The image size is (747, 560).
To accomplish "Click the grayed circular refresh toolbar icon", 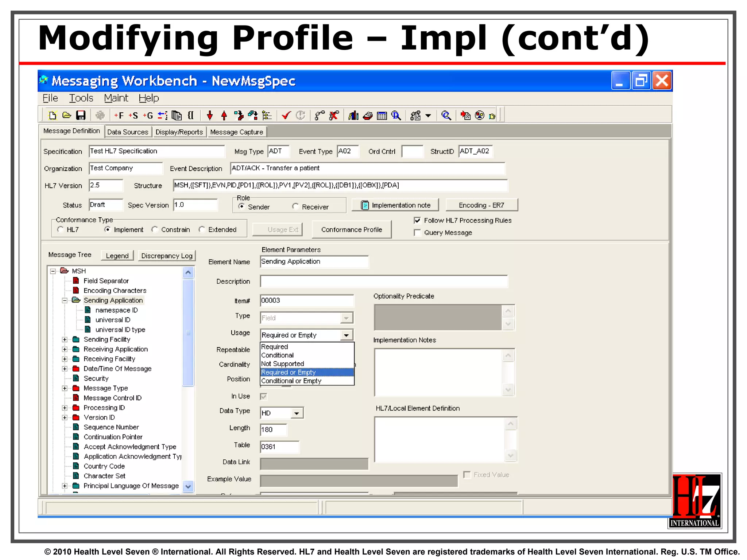I will coord(301,116).
